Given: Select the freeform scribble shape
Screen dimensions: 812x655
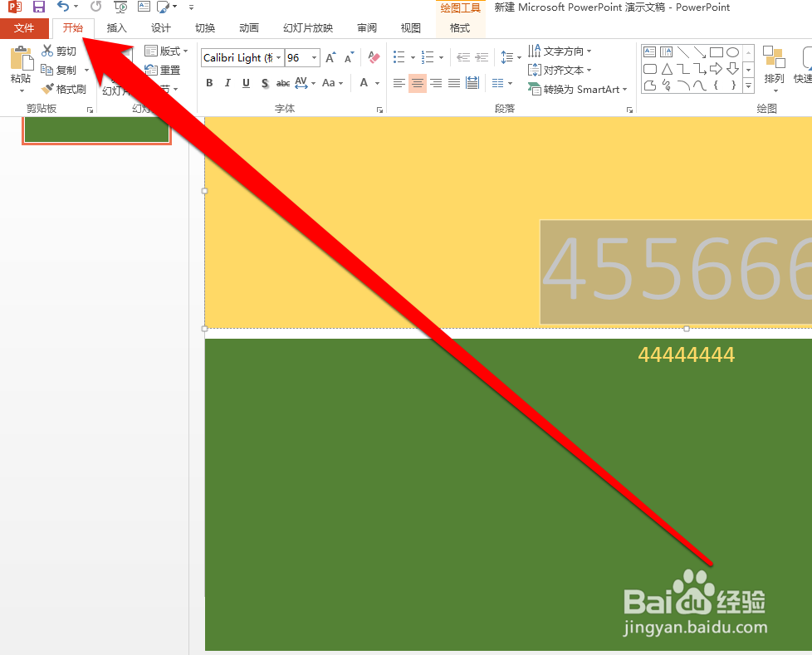Looking at the screenshot, I should pyautogui.click(x=667, y=85).
